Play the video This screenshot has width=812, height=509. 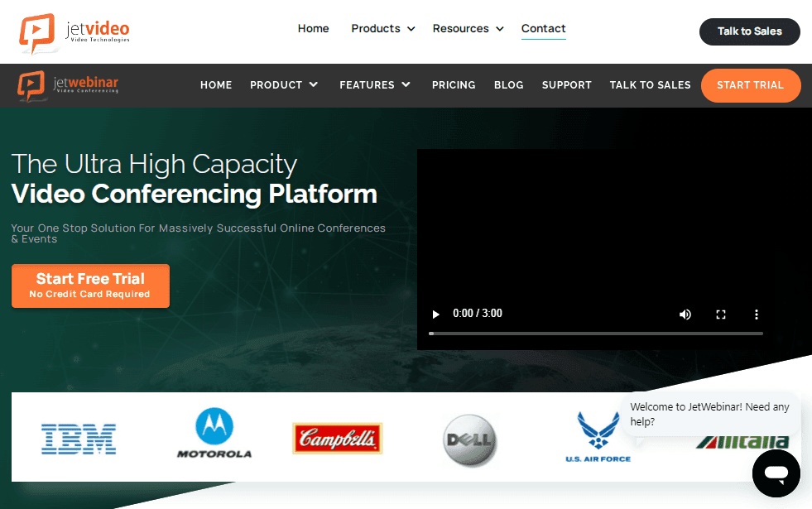(435, 315)
